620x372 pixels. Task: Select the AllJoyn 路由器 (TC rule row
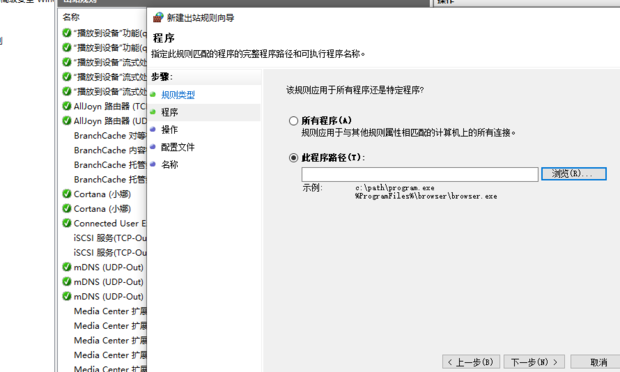(x=104, y=106)
